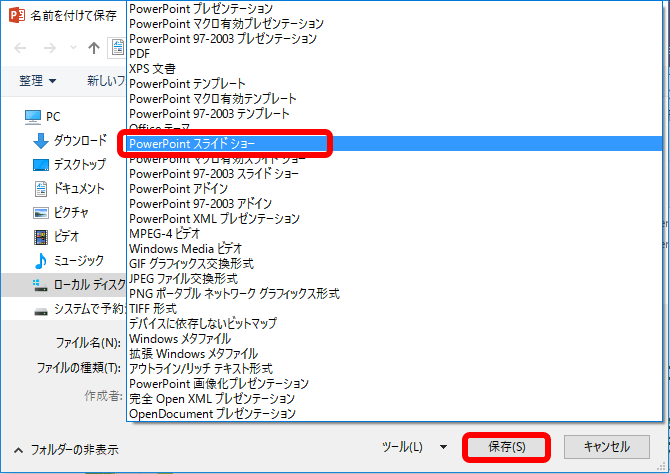Screen dimensions: 670x474
Task: Choose PDF file type
Action: [x=394, y=53]
